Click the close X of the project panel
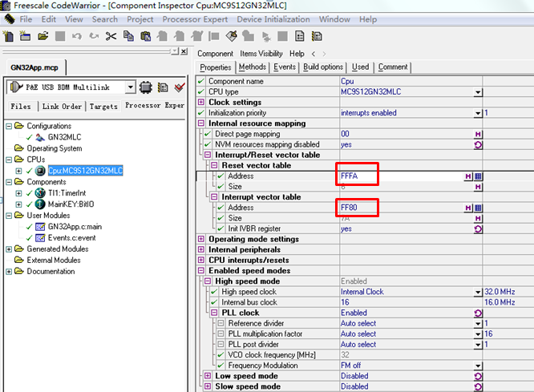 click(184, 51)
